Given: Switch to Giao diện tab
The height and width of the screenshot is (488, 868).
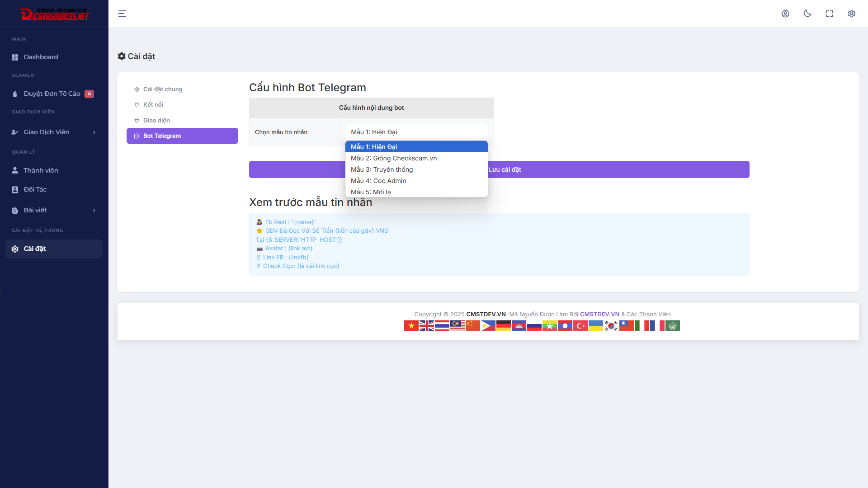Looking at the screenshot, I should click(156, 120).
